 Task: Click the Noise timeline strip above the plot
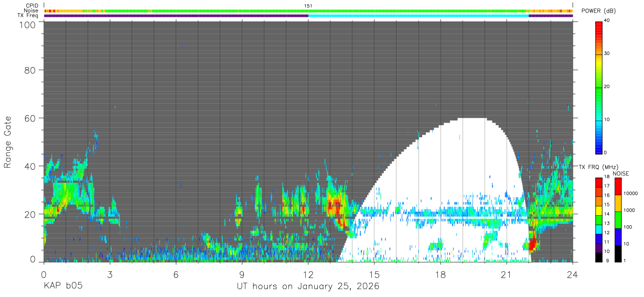(308, 10)
